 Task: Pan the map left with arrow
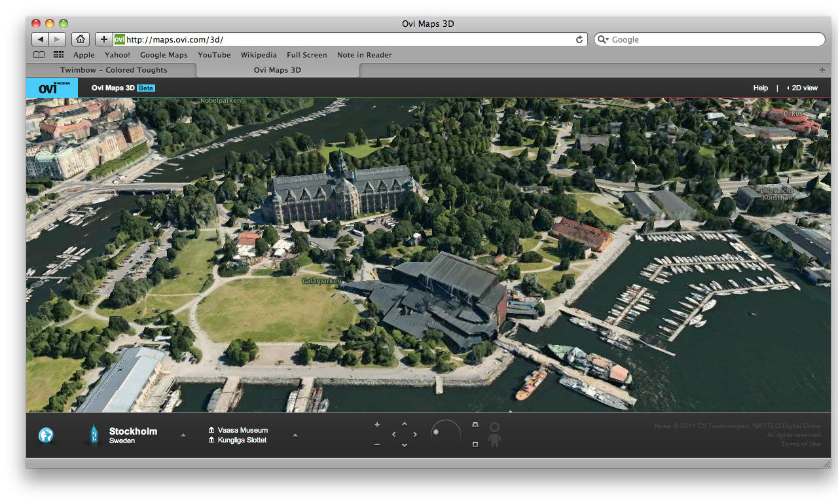(393, 435)
